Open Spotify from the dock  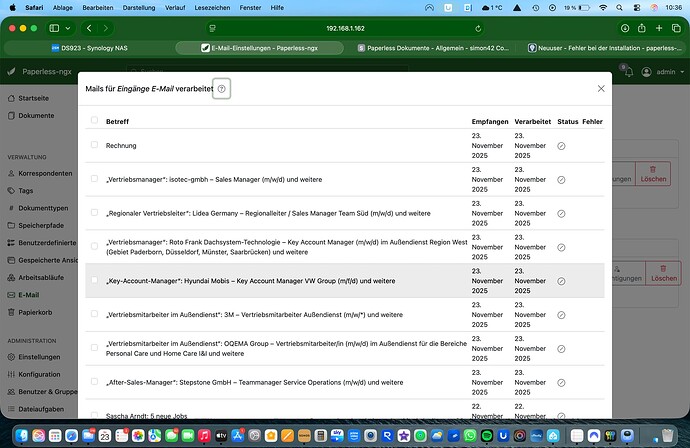click(x=487, y=436)
